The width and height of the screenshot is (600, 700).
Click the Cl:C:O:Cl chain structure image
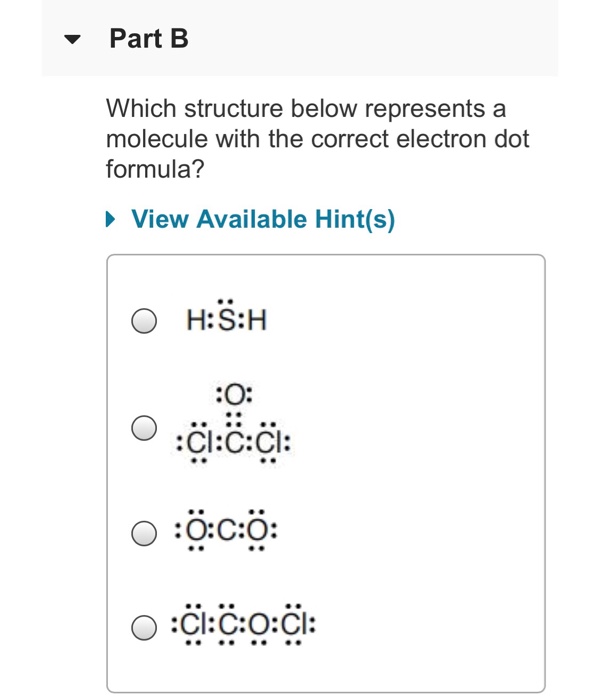point(244,624)
